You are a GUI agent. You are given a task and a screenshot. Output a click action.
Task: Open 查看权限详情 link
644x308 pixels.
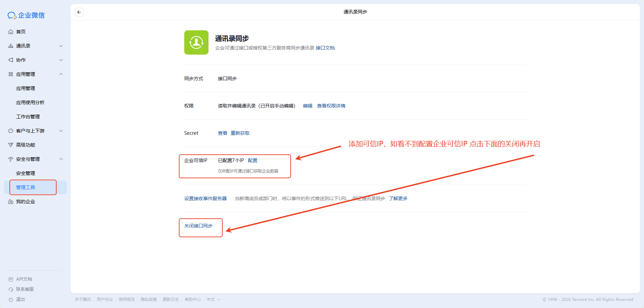click(331, 106)
